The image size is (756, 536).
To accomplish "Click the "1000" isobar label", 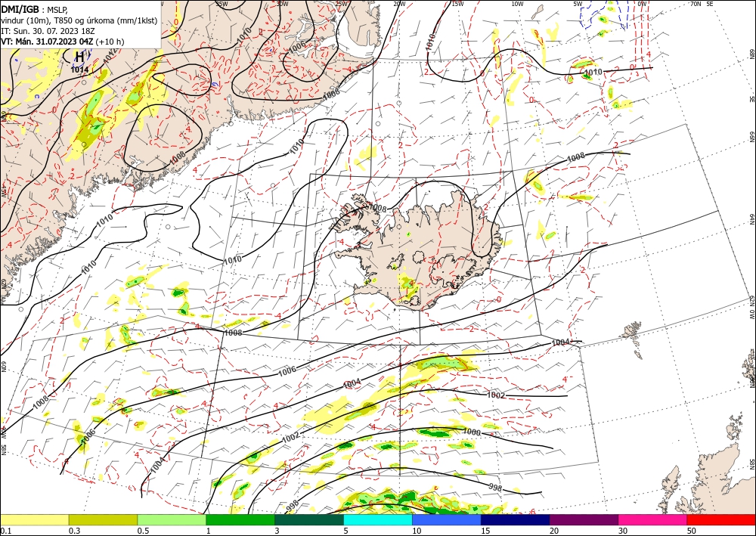I will click(x=471, y=432).
